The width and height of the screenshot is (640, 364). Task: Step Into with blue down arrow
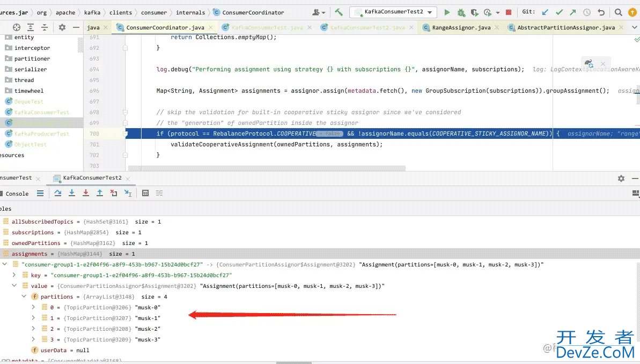(72, 193)
